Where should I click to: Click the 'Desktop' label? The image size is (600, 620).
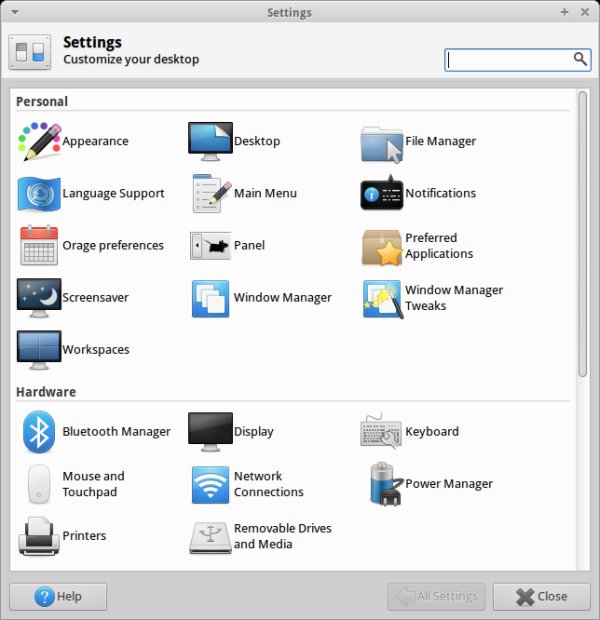[257, 141]
